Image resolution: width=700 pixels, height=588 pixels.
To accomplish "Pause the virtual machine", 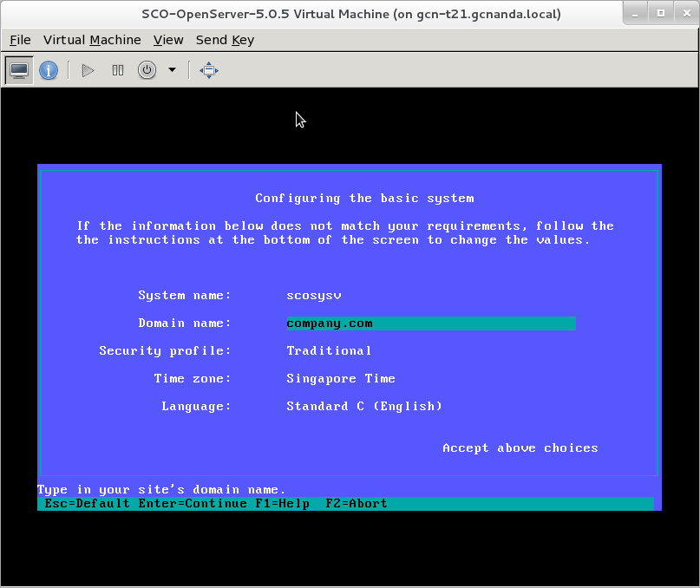I will [x=118, y=70].
